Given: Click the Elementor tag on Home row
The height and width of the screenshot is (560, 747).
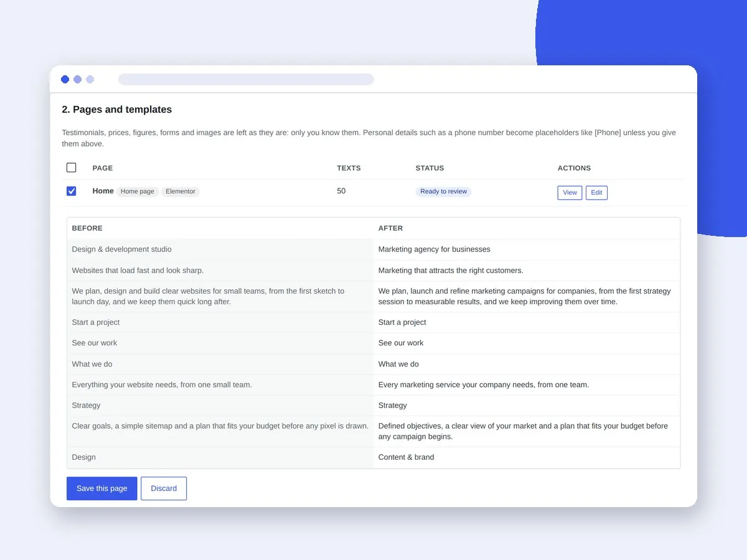Looking at the screenshot, I should (x=181, y=192).
